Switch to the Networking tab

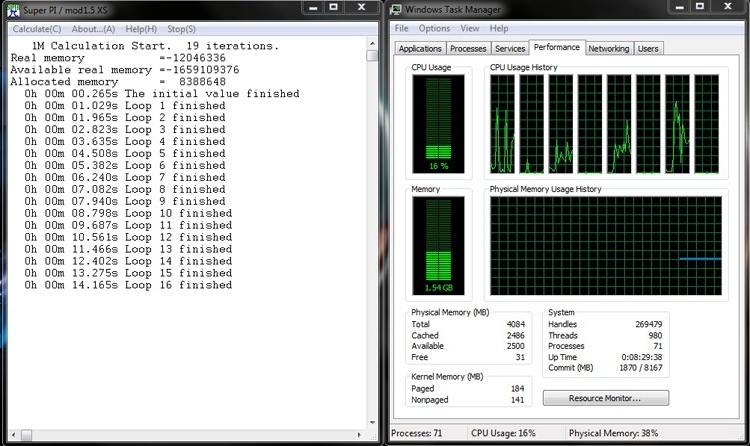[608, 48]
